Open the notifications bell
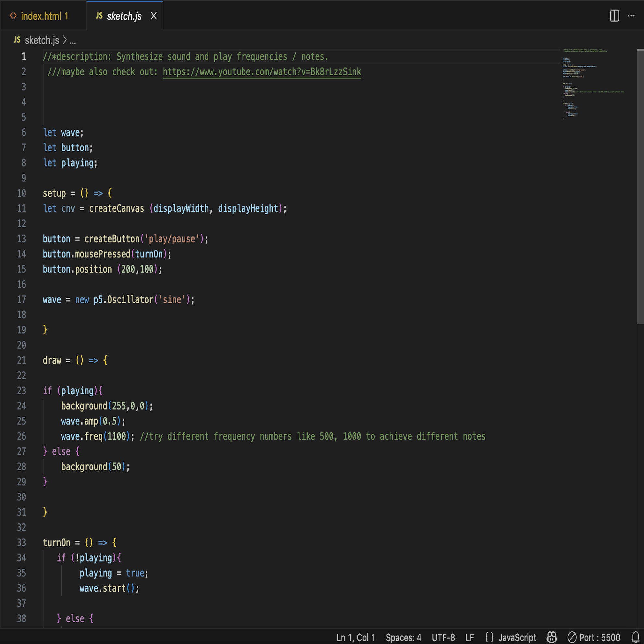 pyautogui.click(x=635, y=637)
